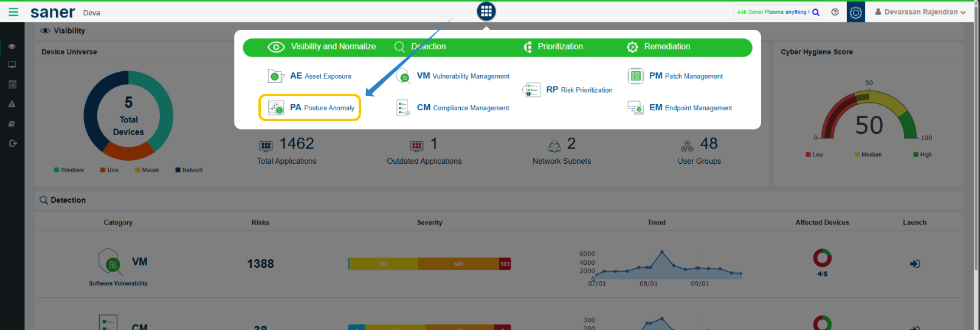Launch the VM module via arrow icon
This screenshot has height=330, width=980.
click(x=914, y=264)
